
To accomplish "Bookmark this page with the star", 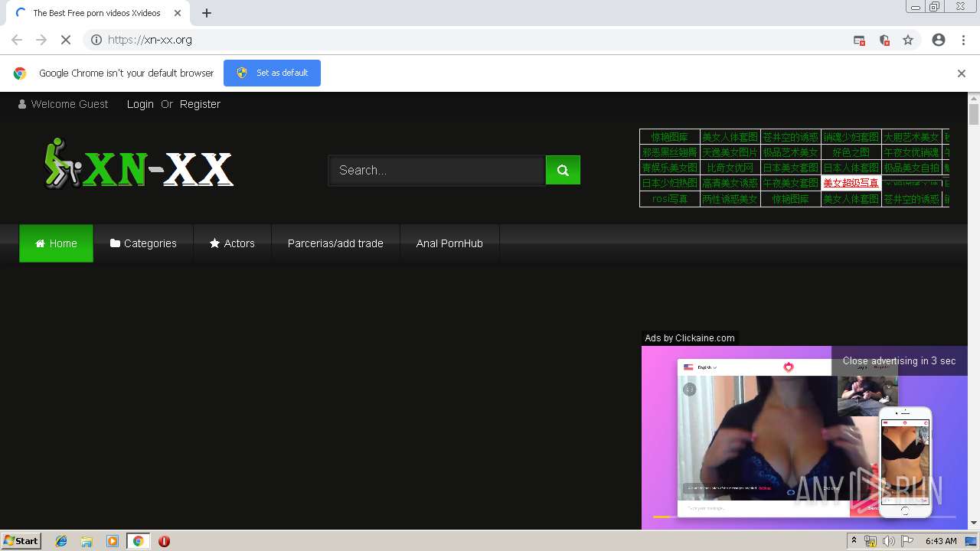I will pyautogui.click(x=908, y=40).
